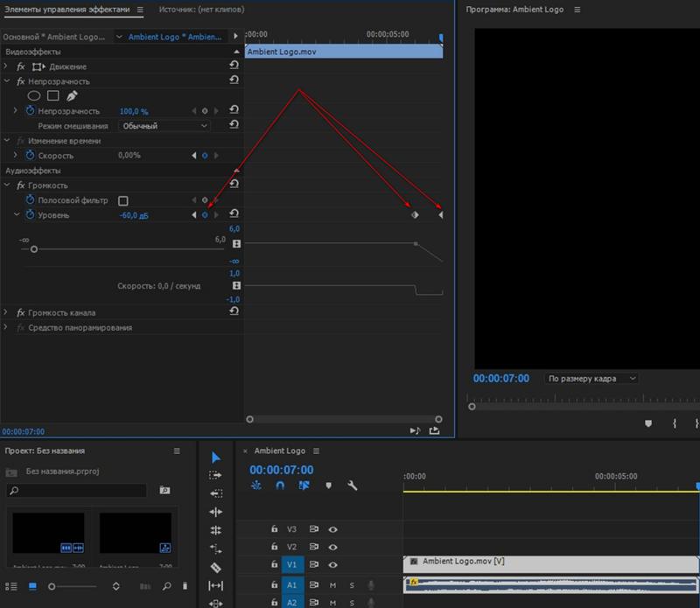Viewport: 700px width, 608px height.
Task: Reset the Громкость канала effect
Action: click(x=234, y=311)
